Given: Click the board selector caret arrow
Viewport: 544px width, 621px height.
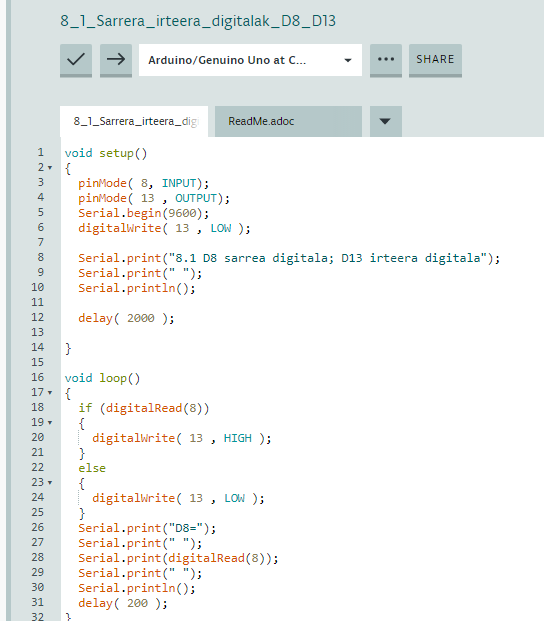Looking at the screenshot, I should pos(348,61).
